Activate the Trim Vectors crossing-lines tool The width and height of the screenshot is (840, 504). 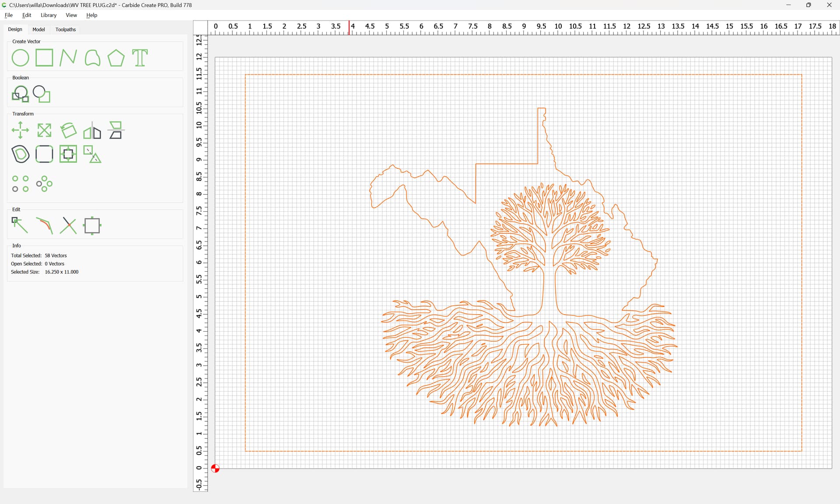68,226
